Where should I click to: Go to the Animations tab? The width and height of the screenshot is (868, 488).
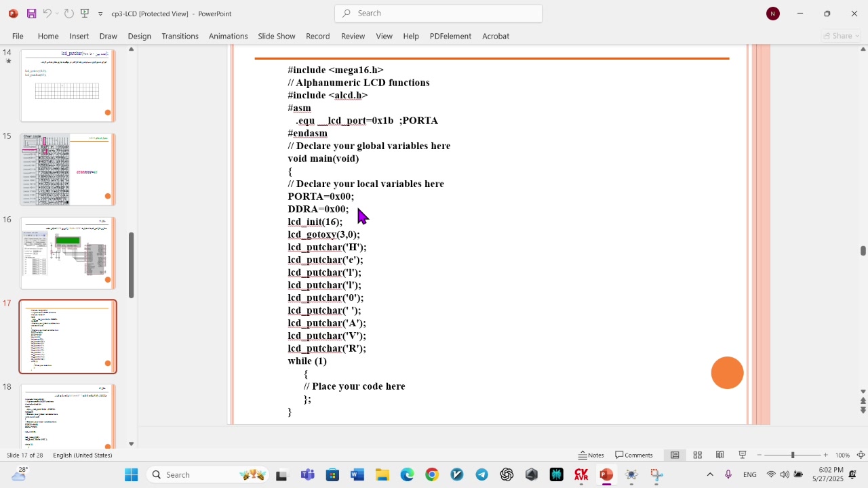229,36
